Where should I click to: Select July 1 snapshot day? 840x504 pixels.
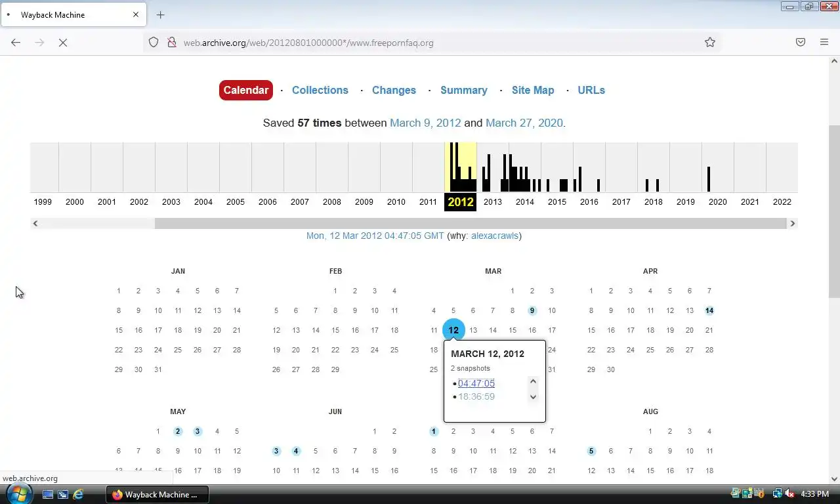coord(434,431)
